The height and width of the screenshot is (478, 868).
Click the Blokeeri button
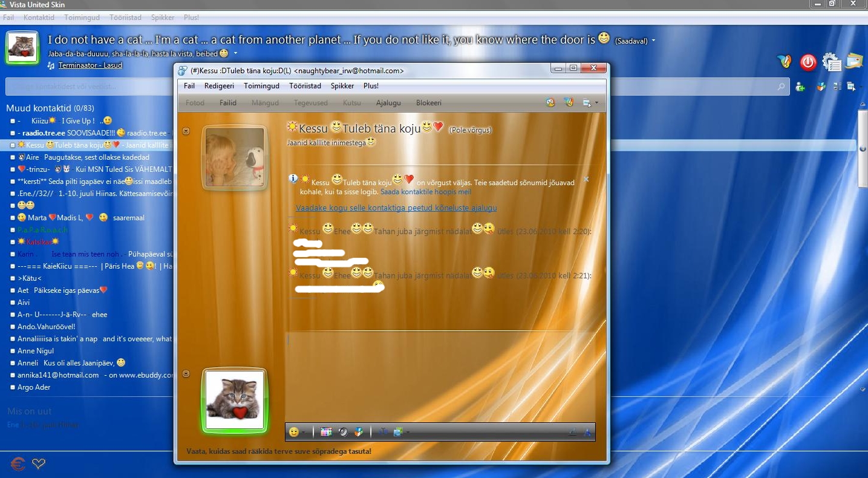428,103
